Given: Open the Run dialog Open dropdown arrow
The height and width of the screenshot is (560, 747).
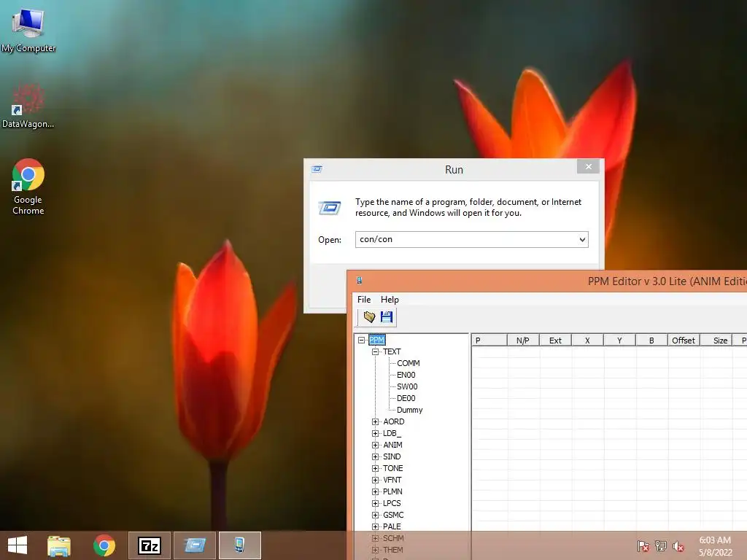Looking at the screenshot, I should (582, 239).
